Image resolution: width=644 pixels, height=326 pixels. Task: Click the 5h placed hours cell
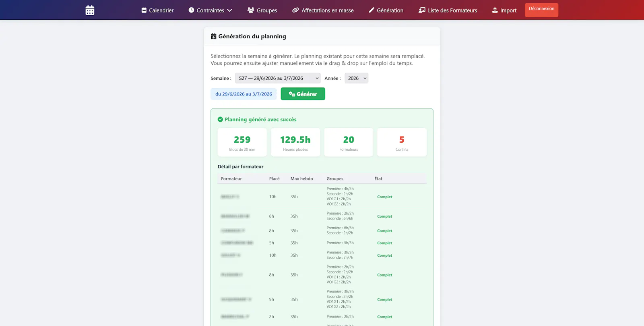[272, 243]
